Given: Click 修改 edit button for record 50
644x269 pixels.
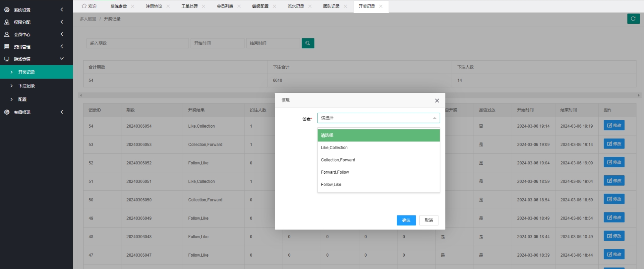Looking at the screenshot, I should click(x=614, y=199).
